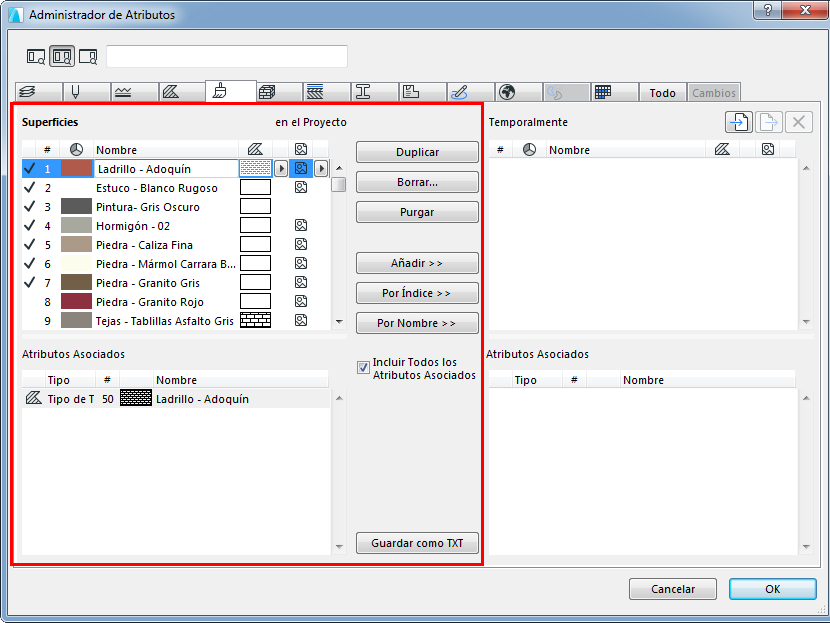The image size is (830, 623).
Task: Click the search text field
Action: pyautogui.click(x=227, y=57)
